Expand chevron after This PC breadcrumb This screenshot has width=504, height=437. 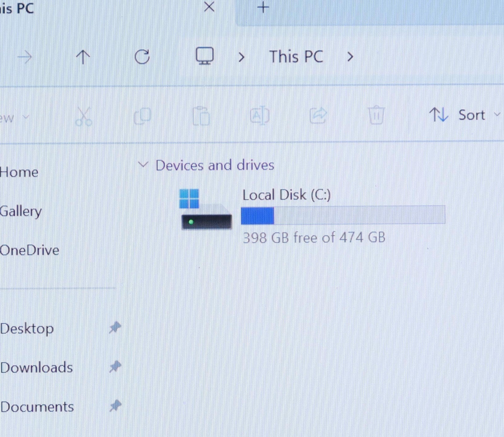(350, 57)
